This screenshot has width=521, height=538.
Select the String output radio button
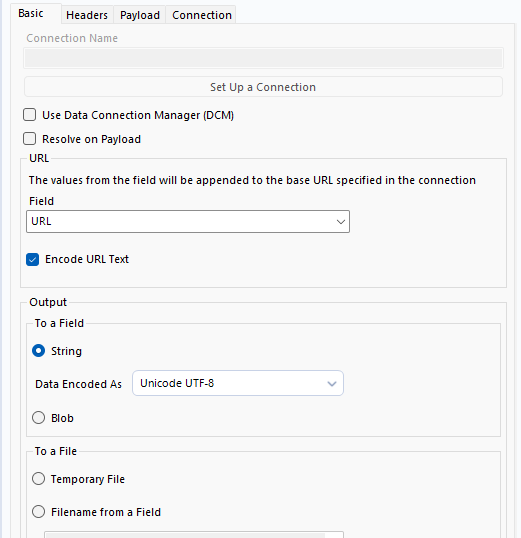pyautogui.click(x=38, y=351)
